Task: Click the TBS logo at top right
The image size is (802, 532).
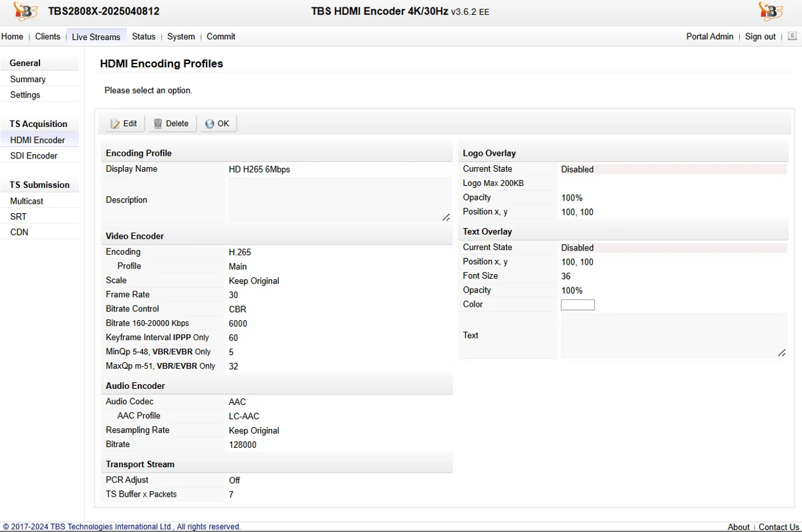Action: (x=770, y=11)
